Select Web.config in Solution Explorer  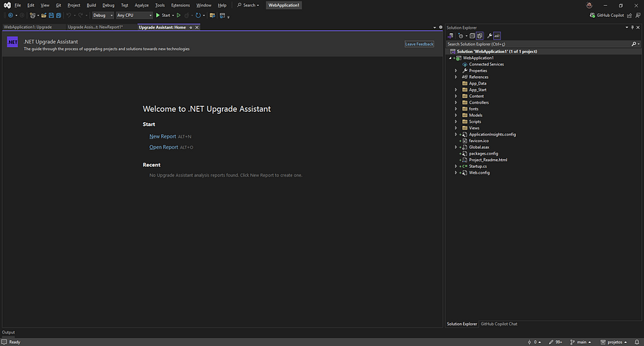click(x=479, y=172)
